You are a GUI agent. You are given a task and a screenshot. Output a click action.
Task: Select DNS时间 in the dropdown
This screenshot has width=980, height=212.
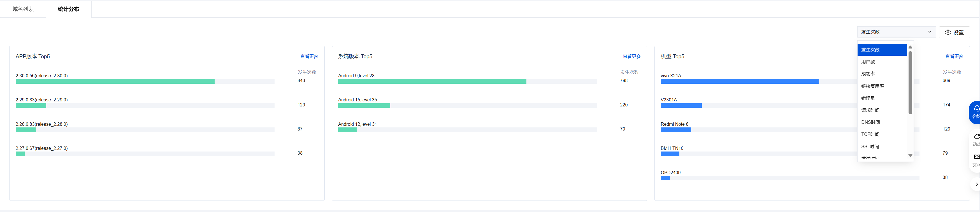870,122
